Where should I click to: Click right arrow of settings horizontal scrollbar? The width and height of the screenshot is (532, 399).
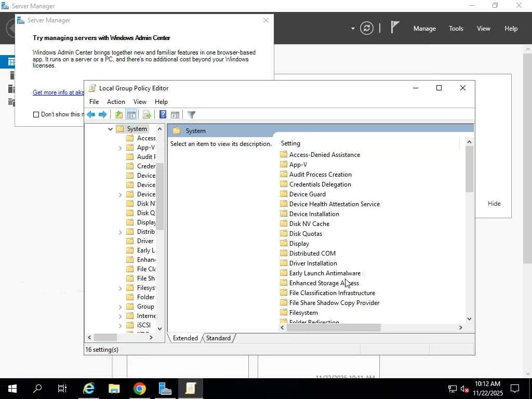pyautogui.click(x=460, y=327)
